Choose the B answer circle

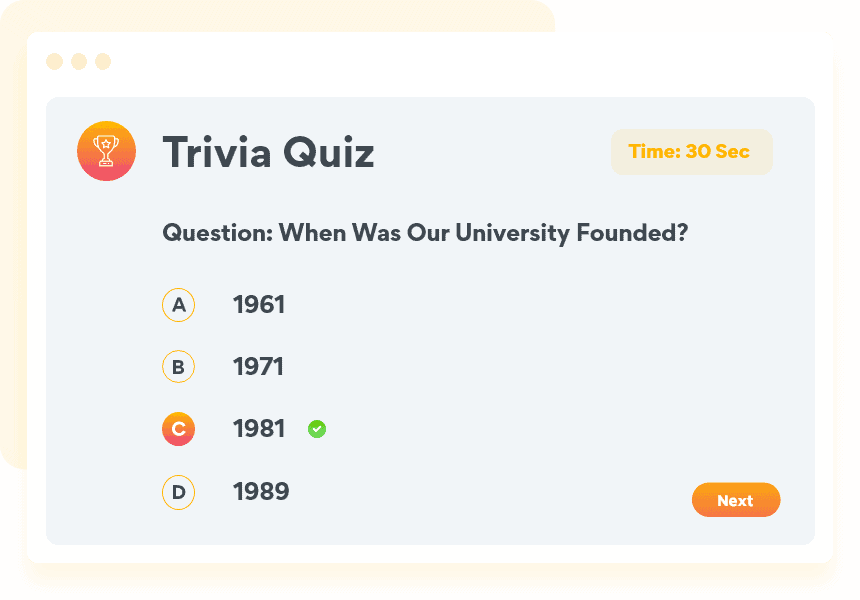[178, 367]
